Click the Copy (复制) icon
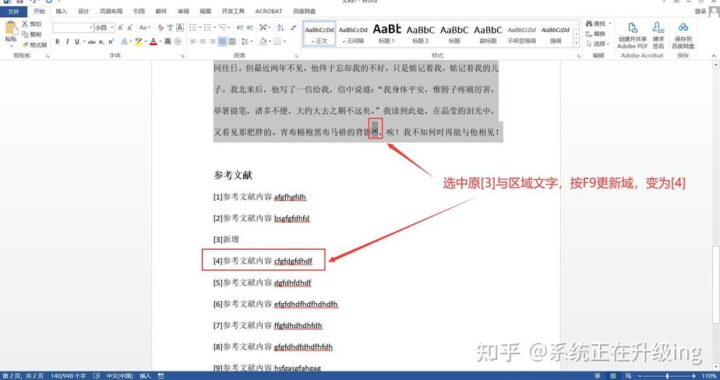Viewport: 720px width, 380px height. [x=25, y=34]
